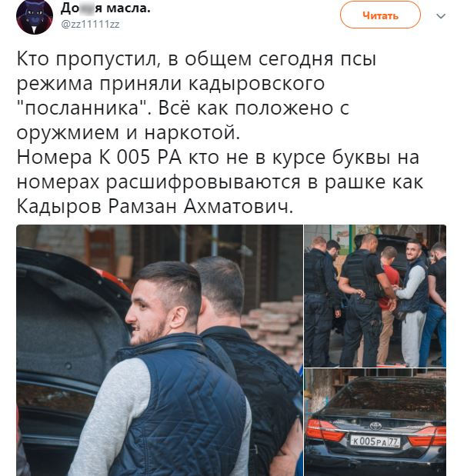Viewport: 457px width, 476px height.
Task: Click the "Читать" follow button
Action: (x=380, y=15)
